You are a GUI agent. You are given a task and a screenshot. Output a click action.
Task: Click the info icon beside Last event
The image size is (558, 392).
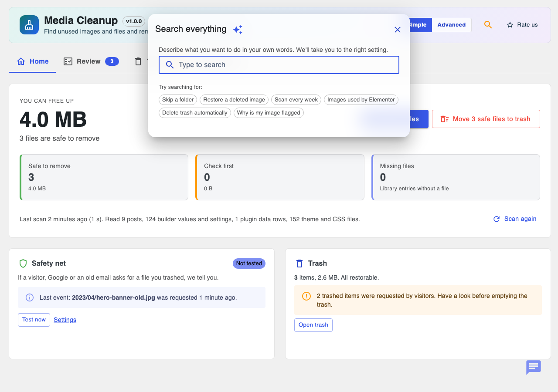coord(30,297)
